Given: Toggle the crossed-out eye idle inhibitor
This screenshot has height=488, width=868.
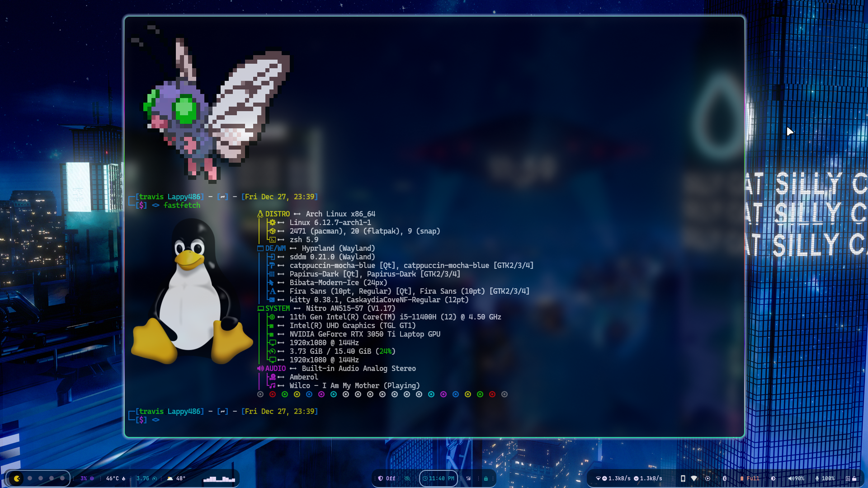Looking at the screenshot, I should click(407, 479).
